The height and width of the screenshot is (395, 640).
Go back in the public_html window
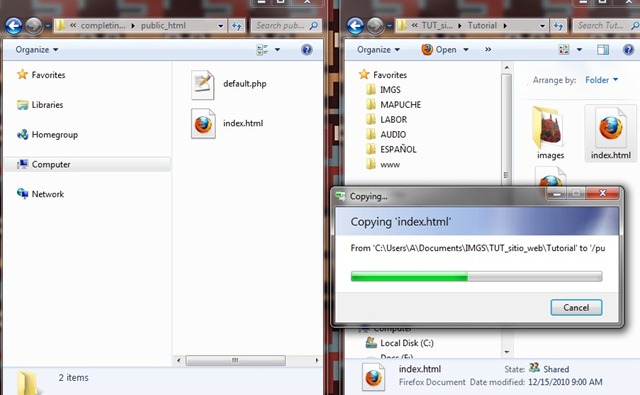pyautogui.click(x=13, y=26)
